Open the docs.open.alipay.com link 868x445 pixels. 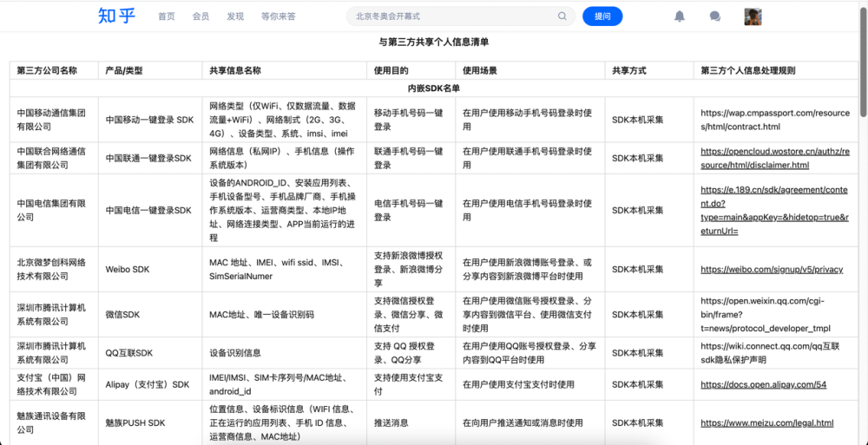tap(763, 384)
